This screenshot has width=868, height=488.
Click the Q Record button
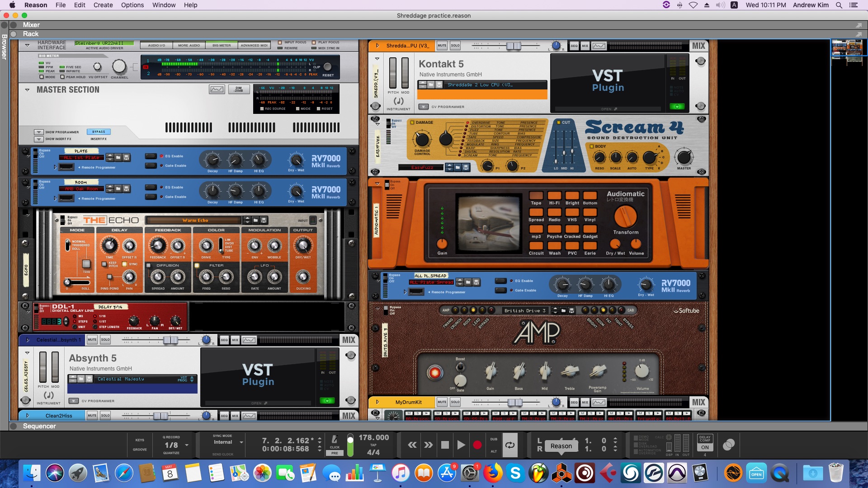pos(171,437)
